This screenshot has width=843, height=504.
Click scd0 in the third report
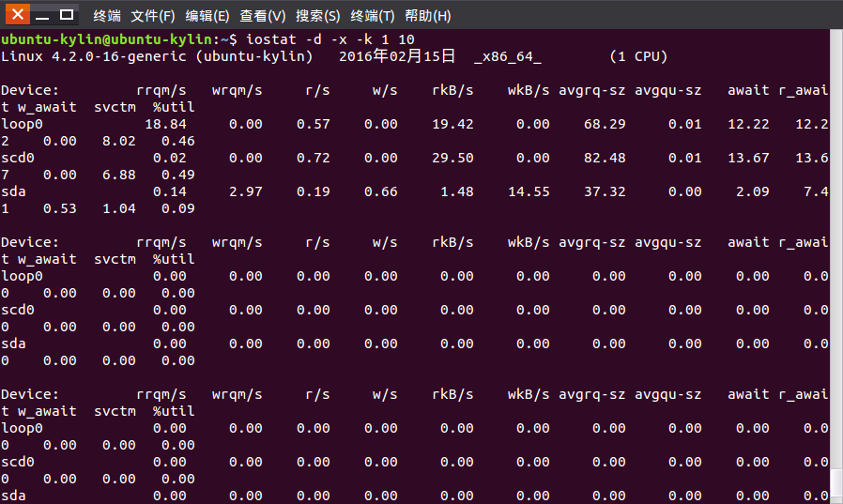[18, 462]
